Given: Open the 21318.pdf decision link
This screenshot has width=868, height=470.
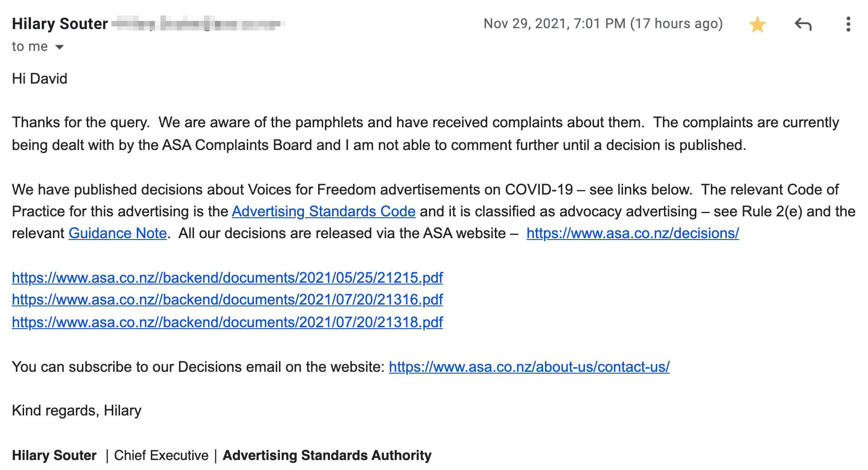Looking at the screenshot, I should click(x=227, y=322).
